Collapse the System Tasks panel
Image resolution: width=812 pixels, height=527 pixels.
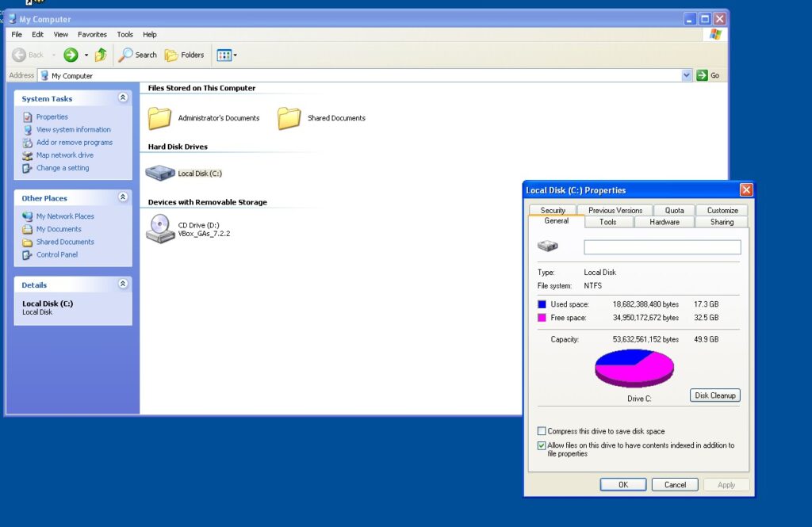click(123, 98)
